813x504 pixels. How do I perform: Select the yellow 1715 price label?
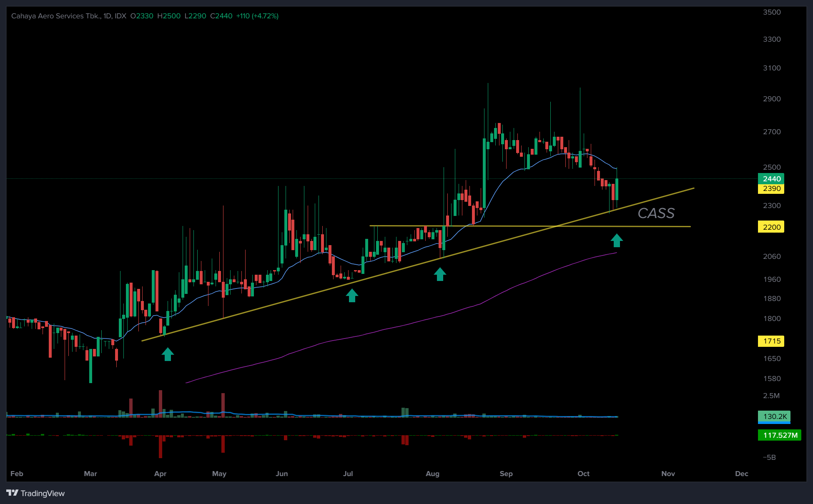[x=771, y=341]
